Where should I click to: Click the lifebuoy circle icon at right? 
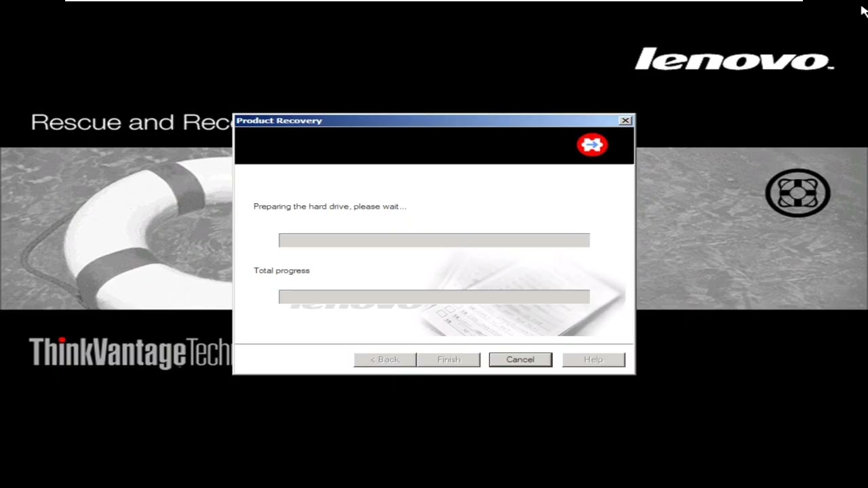click(x=797, y=193)
